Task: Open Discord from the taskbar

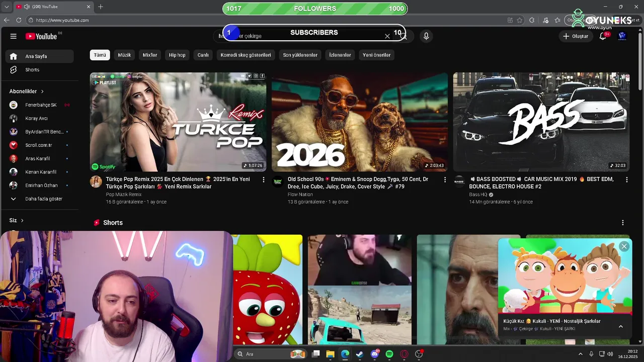Action: 374,354
